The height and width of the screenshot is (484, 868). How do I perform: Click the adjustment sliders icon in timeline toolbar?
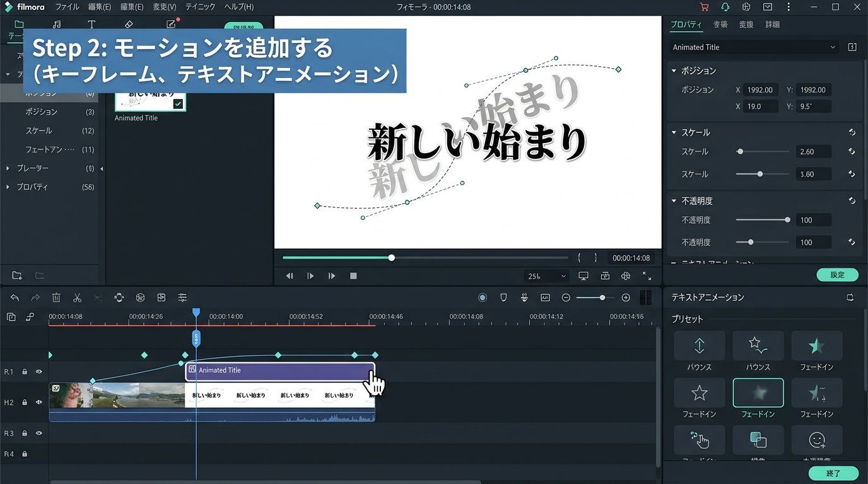point(182,297)
